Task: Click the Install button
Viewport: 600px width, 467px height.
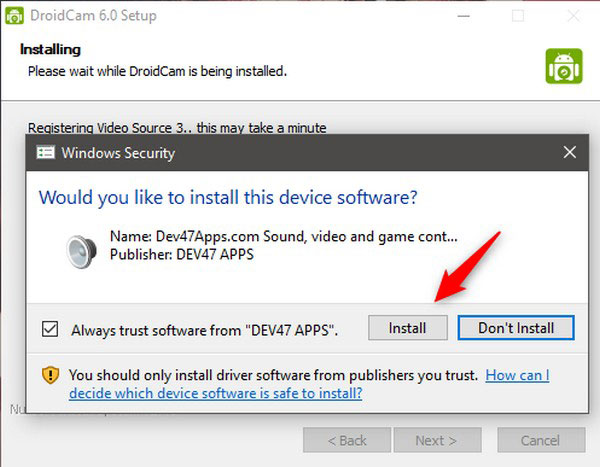Action: (408, 328)
